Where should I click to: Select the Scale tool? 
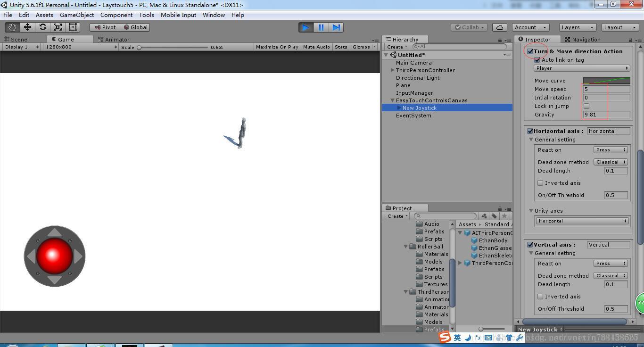[58, 27]
